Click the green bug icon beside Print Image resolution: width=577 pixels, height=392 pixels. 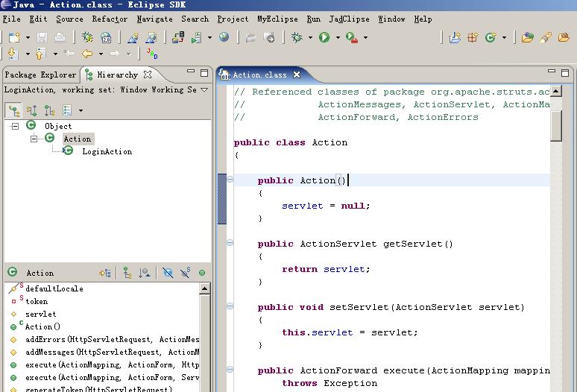tap(87, 37)
